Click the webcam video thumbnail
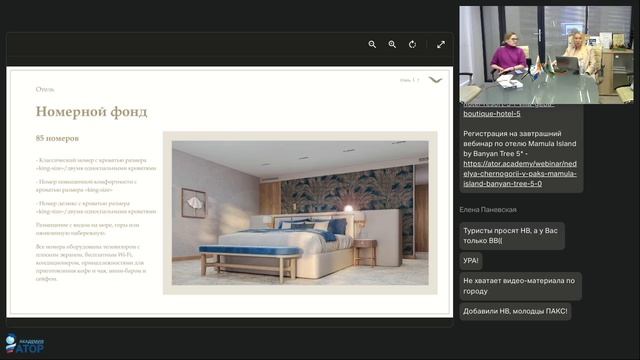The width and height of the screenshot is (640, 360). (546, 54)
